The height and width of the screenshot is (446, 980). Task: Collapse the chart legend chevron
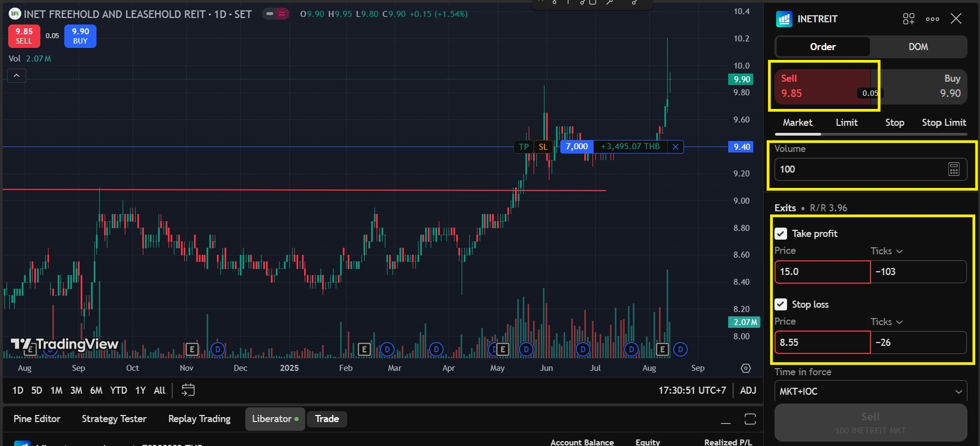16,76
